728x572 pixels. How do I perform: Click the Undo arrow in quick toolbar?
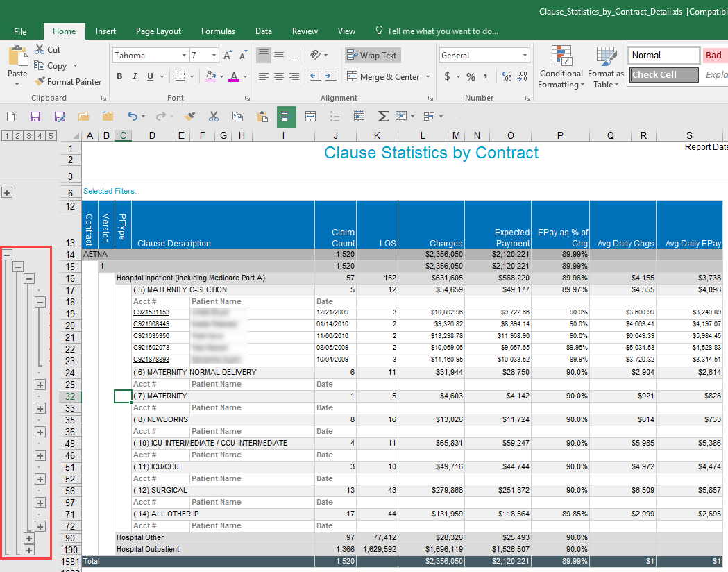pyautogui.click(x=133, y=116)
